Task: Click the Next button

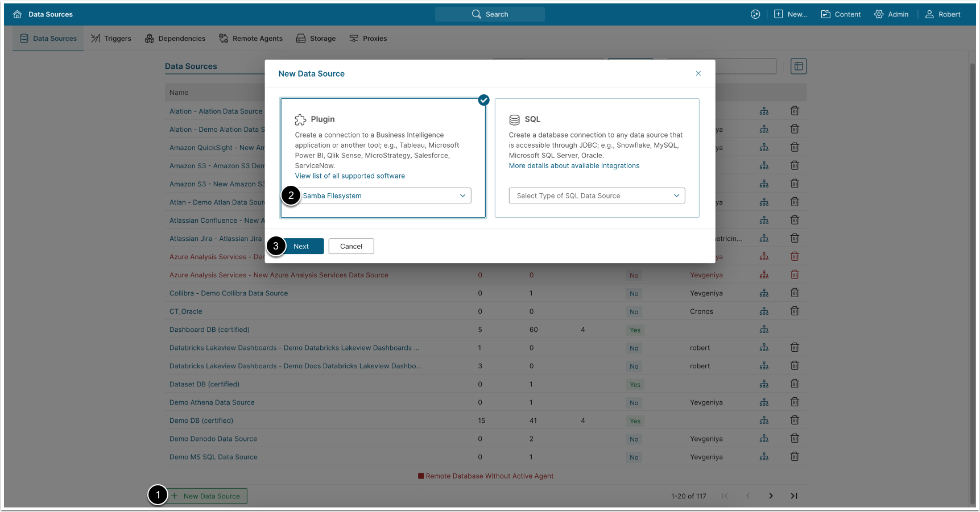Action: [x=301, y=246]
